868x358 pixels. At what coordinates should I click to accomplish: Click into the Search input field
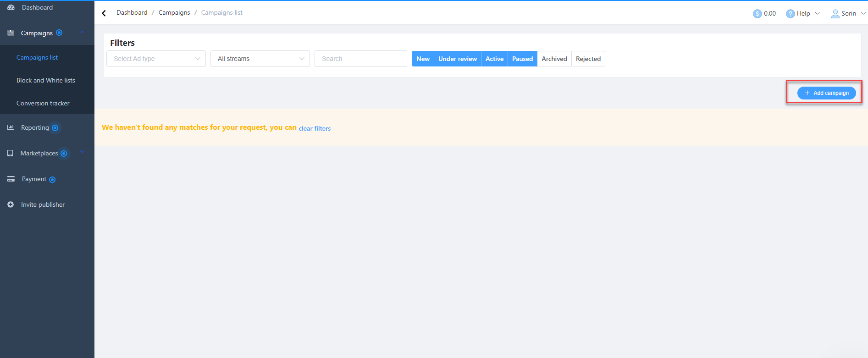pyautogui.click(x=360, y=59)
